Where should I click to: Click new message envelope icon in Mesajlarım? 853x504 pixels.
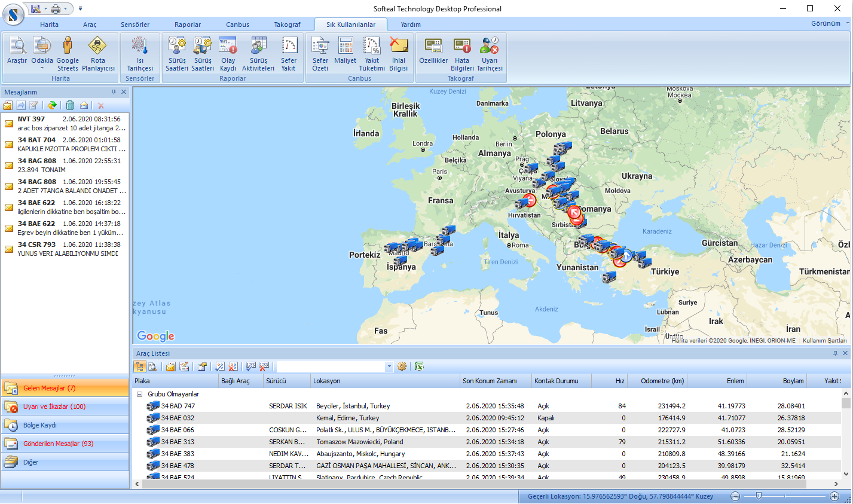[8, 105]
